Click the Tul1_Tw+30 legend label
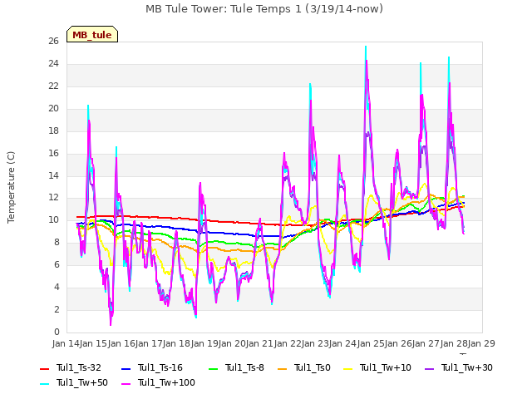532x399 pixels. pos(467,367)
